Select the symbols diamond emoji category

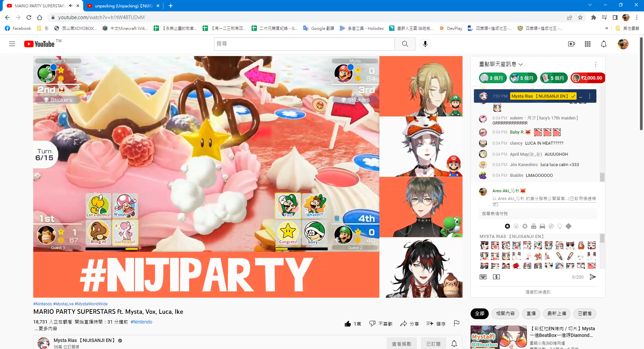coord(569,226)
